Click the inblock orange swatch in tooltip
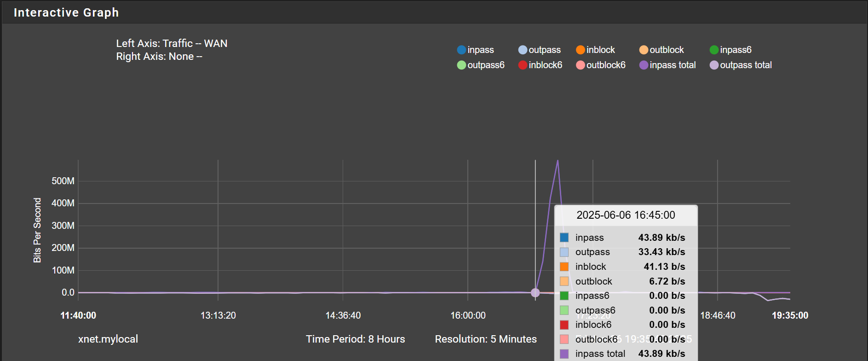The height and width of the screenshot is (361, 868). [564, 267]
